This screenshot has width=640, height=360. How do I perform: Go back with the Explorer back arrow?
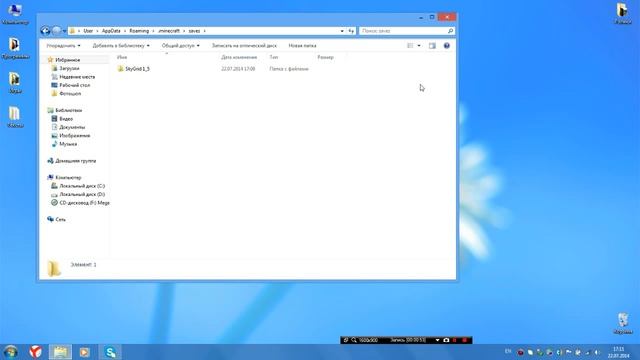[45, 31]
